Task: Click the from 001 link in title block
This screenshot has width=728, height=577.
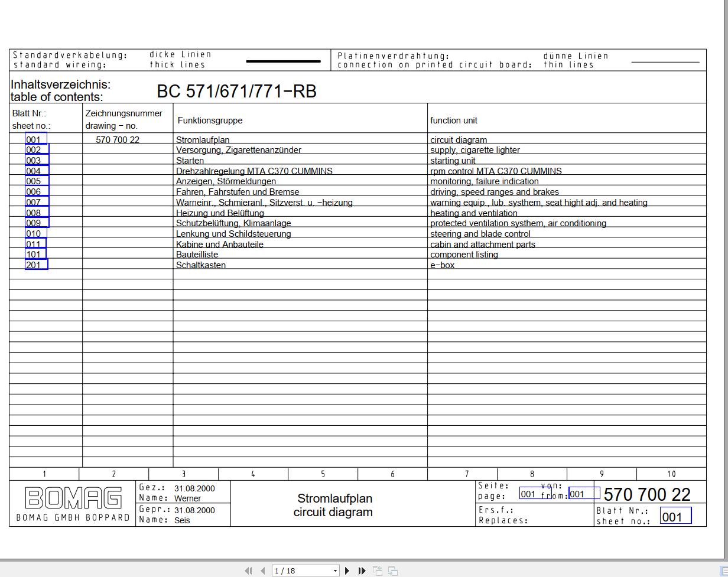Action: tap(584, 494)
